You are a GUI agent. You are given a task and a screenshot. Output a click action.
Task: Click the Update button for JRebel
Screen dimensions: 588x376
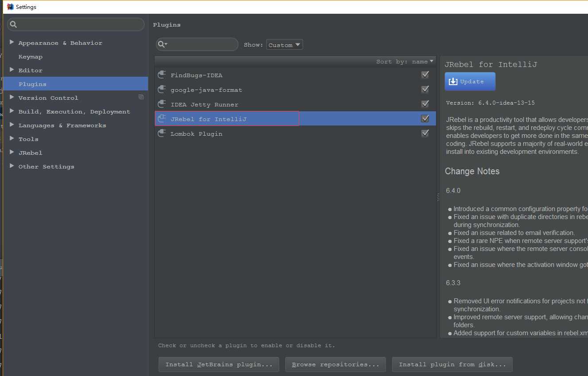470,82
